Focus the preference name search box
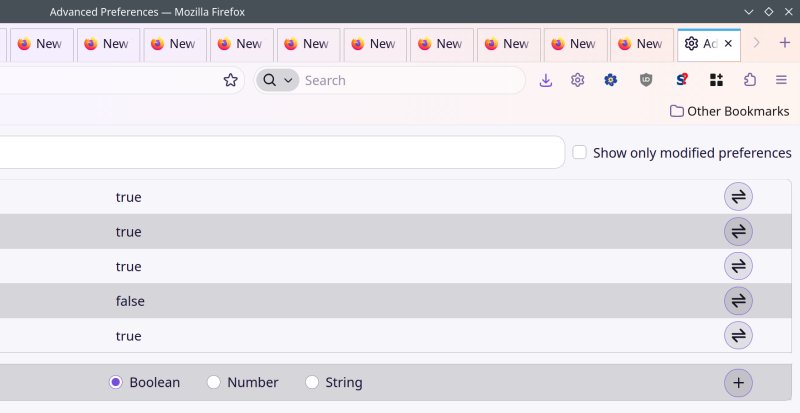The image size is (800, 413). pyautogui.click(x=281, y=152)
